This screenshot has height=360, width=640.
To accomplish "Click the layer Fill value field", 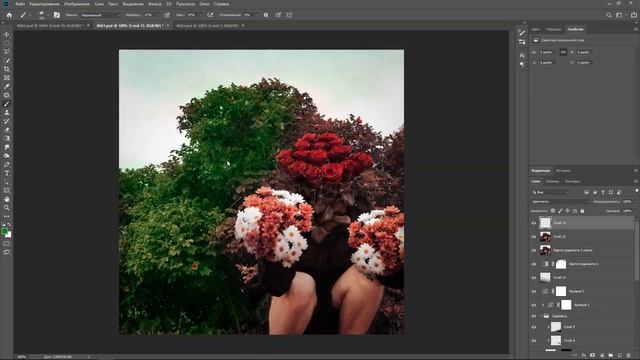I will click(x=627, y=211).
